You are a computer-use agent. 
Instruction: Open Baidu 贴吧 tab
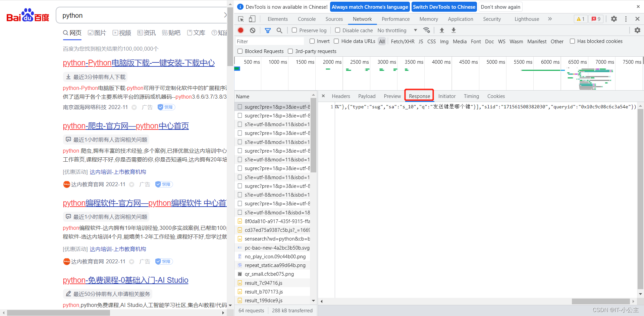click(x=171, y=33)
